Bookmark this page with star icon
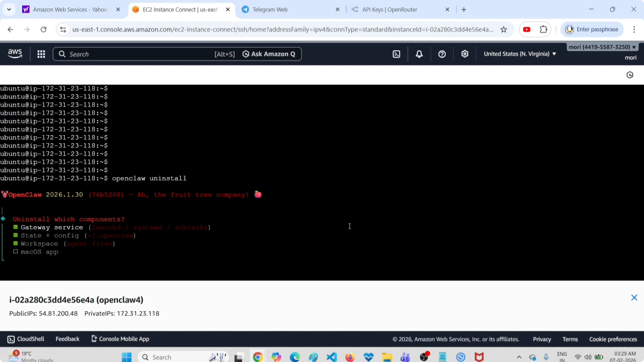 click(503, 30)
